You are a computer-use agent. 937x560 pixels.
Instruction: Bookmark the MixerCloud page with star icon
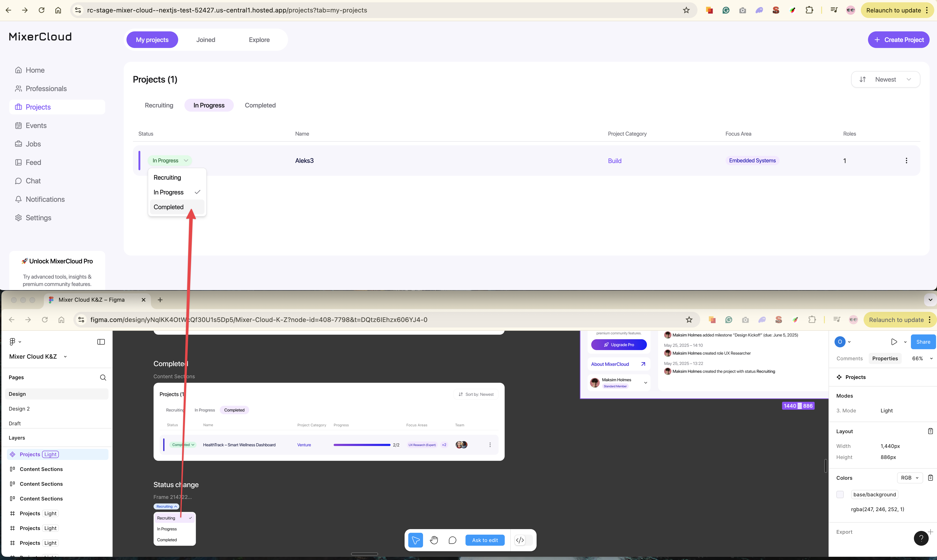686,10
